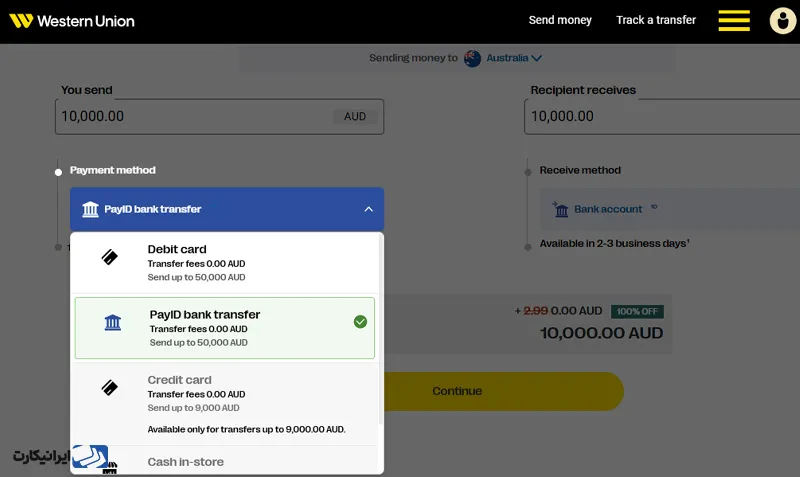800x477 pixels.
Task: Click the collapse chevron in payment dropdown
Action: [x=368, y=209]
